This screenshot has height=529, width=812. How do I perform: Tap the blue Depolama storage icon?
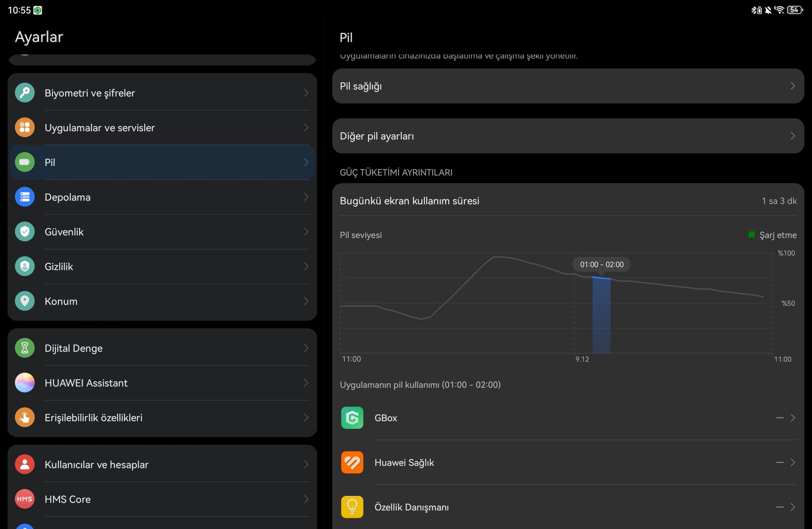tap(24, 197)
